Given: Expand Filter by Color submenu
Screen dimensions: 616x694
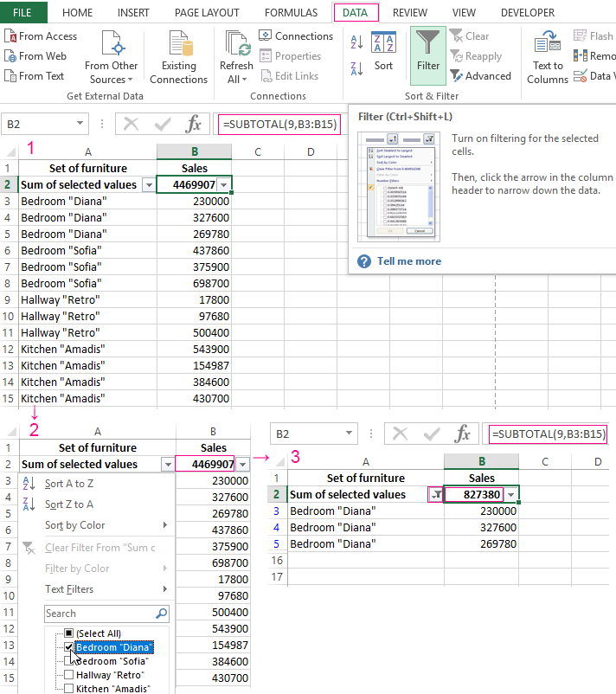Looking at the screenshot, I should (x=95, y=569).
